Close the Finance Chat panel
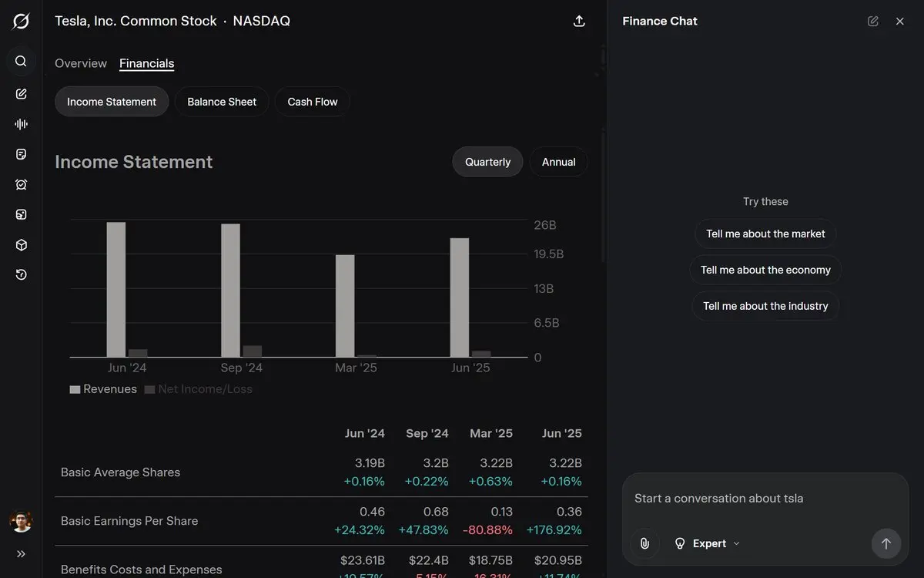The width and height of the screenshot is (924, 578). [899, 21]
